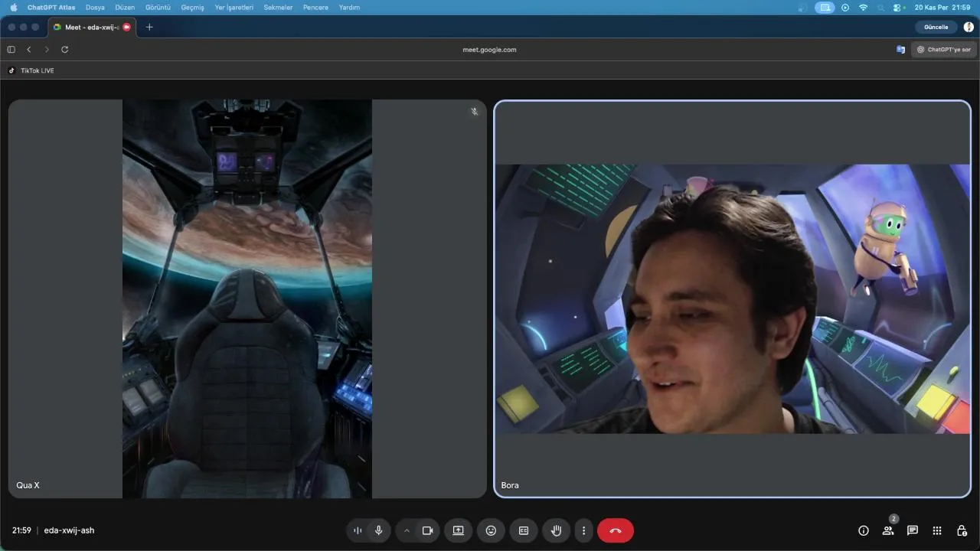Screen dimensions: 980x551
Task: Open the Yer İşaretleri menu
Action: 234,7
